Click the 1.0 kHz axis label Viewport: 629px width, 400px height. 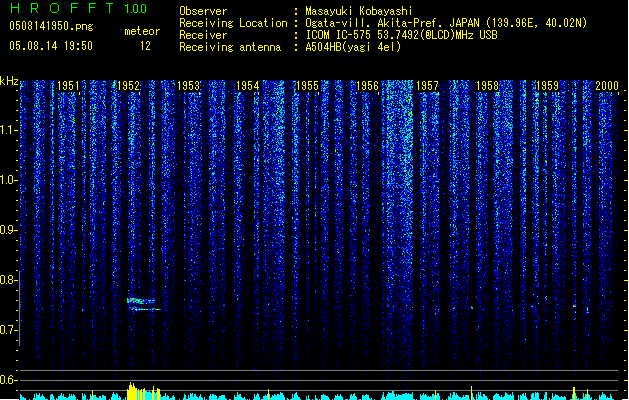8,180
